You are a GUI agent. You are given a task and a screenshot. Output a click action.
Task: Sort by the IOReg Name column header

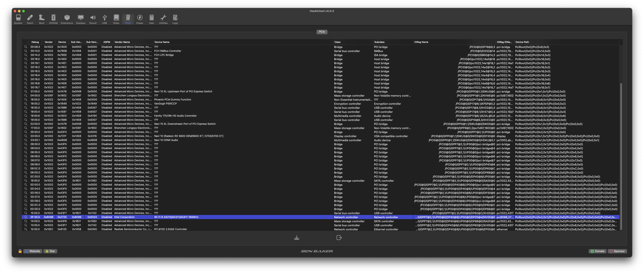click(454, 42)
